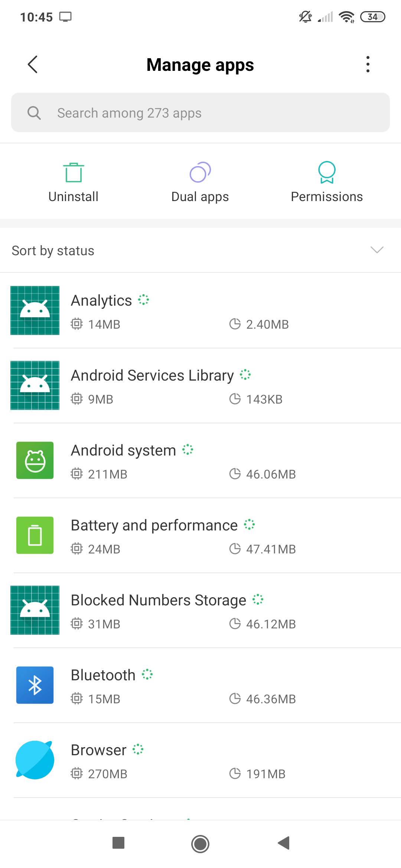
Task: Tap the Analytics app thumbnail
Action: [x=35, y=310]
